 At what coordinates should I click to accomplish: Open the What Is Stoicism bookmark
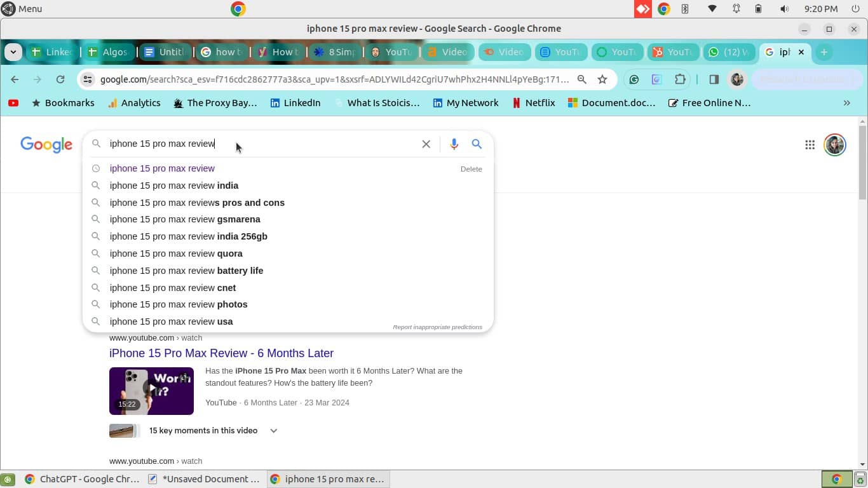pos(377,103)
